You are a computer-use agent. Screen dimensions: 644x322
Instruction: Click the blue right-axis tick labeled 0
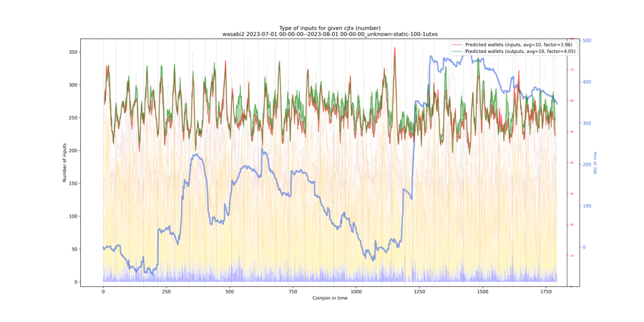point(585,248)
